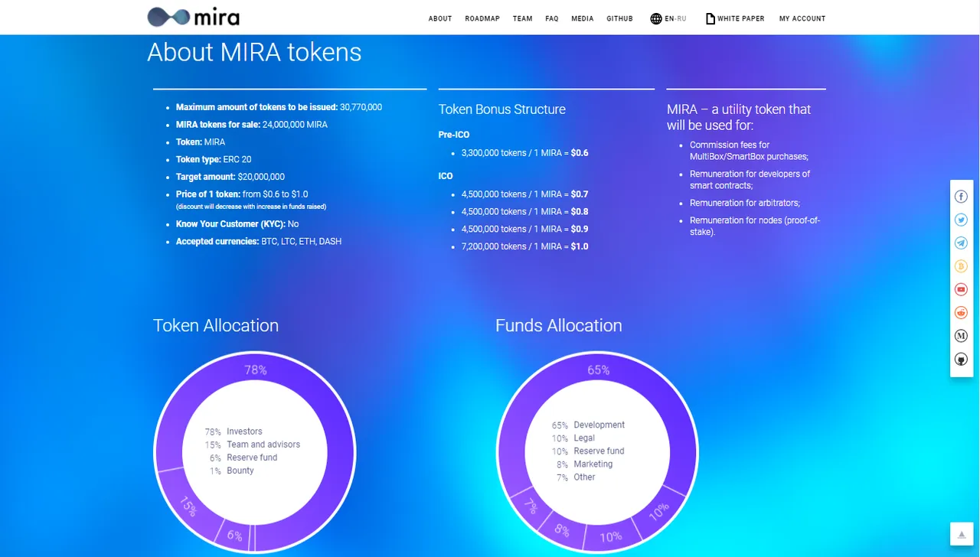Image resolution: width=980 pixels, height=557 pixels.
Task: Open the Twitter social icon
Action: click(x=962, y=220)
